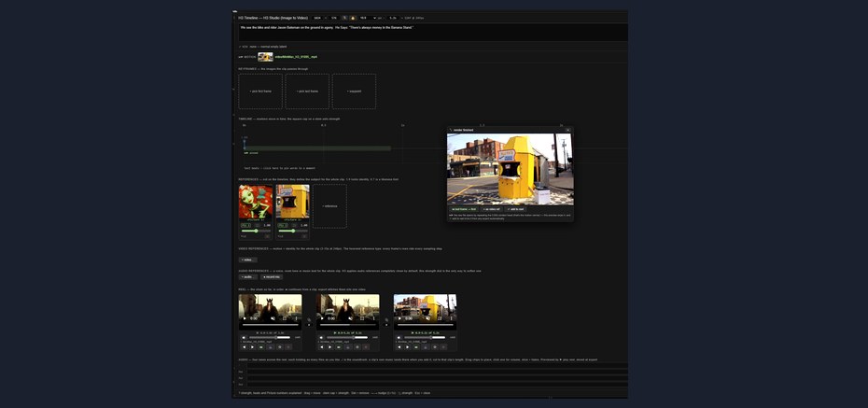Click the width input field in top bar

(x=317, y=18)
